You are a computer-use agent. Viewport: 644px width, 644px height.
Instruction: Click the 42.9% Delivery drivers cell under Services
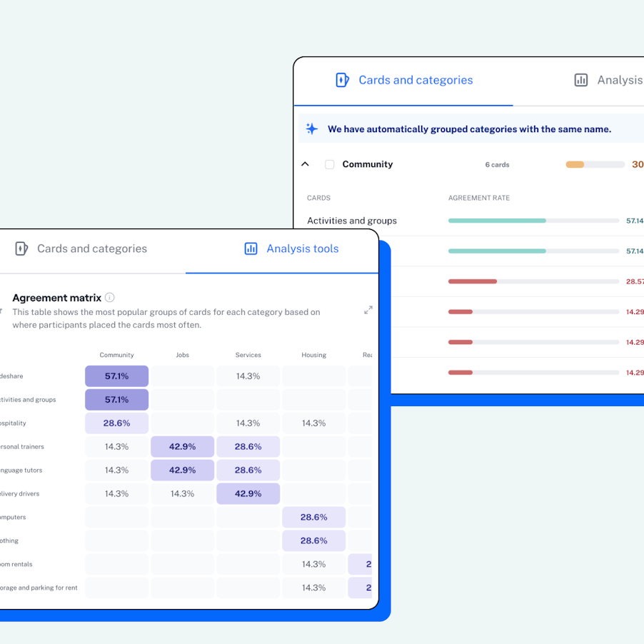(248, 493)
